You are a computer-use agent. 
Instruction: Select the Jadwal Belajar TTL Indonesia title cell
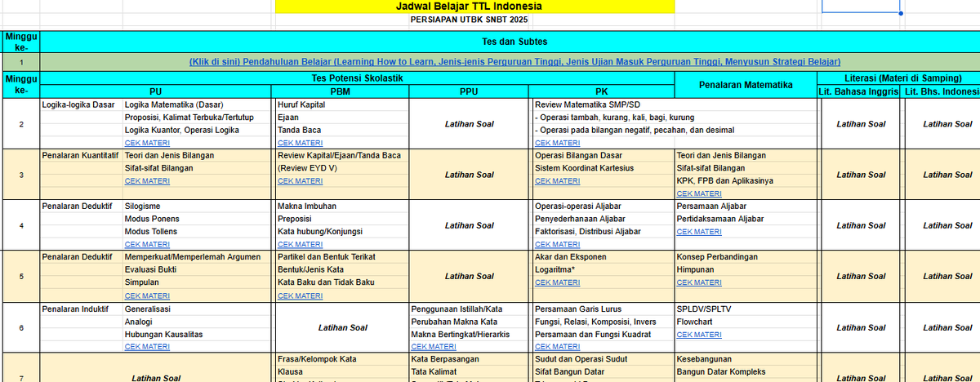tap(474, 7)
